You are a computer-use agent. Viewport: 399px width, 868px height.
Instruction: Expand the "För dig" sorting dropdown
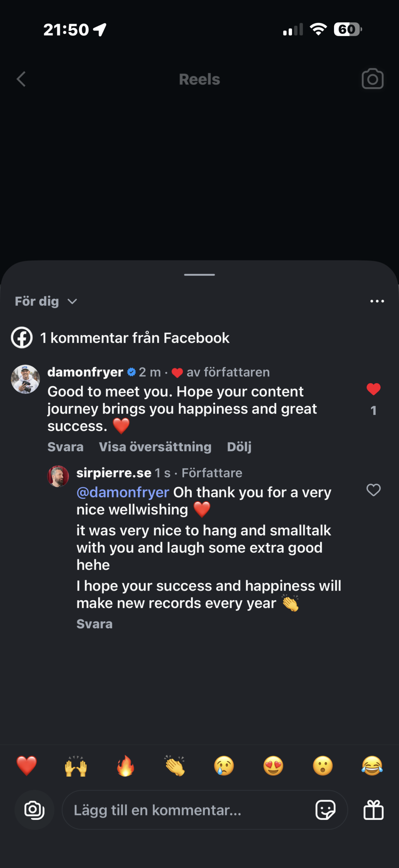click(x=46, y=301)
